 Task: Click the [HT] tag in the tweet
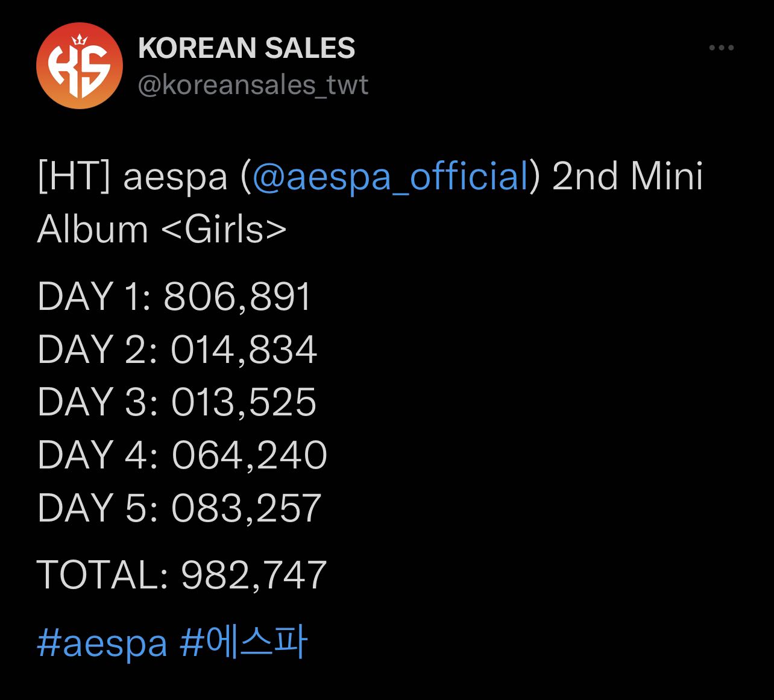74,177
